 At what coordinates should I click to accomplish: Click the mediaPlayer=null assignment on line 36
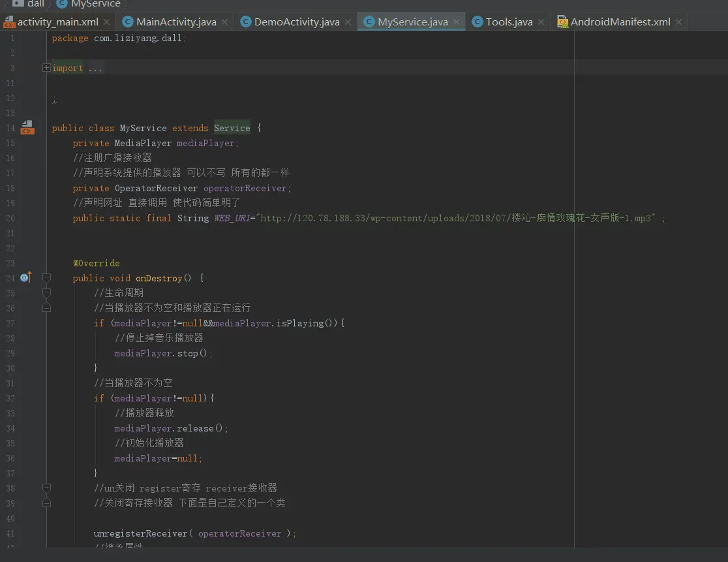[158, 458]
